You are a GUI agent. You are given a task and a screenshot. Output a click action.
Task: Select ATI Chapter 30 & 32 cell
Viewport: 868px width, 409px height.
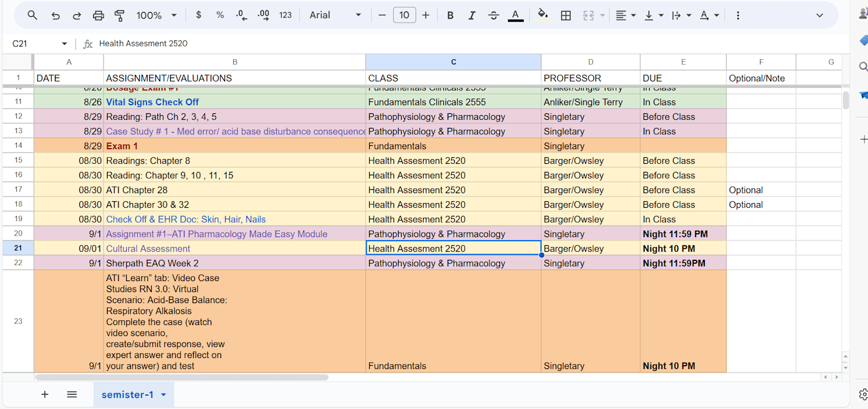[235, 204]
